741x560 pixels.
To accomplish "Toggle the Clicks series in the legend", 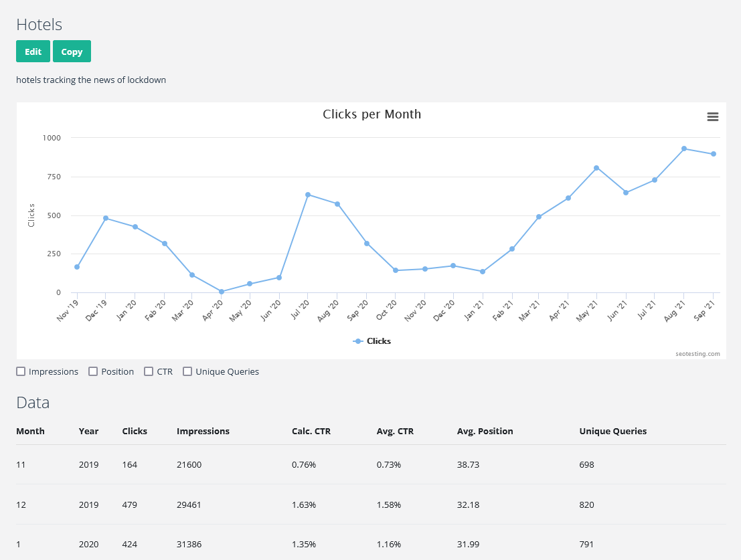I will click(372, 341).
